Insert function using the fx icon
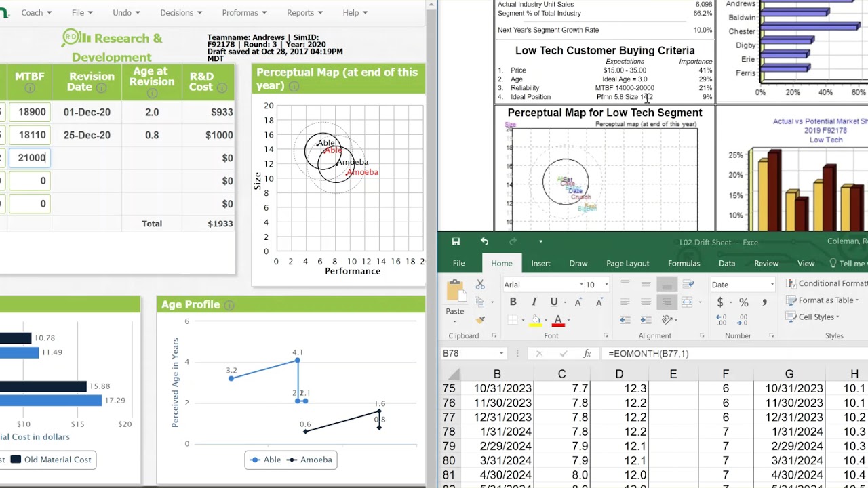The height and width of the screenshot is (488, 868). pyautogui.click(x=587, y=353)
